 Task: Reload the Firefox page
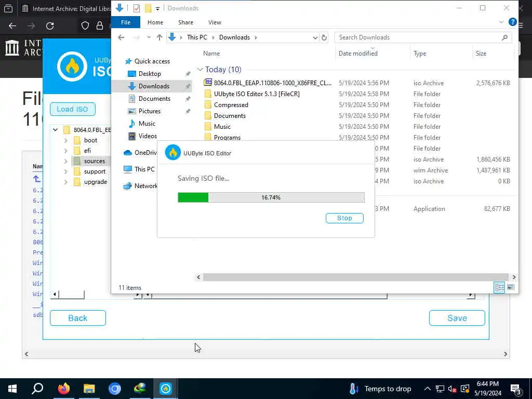point(50,26)
